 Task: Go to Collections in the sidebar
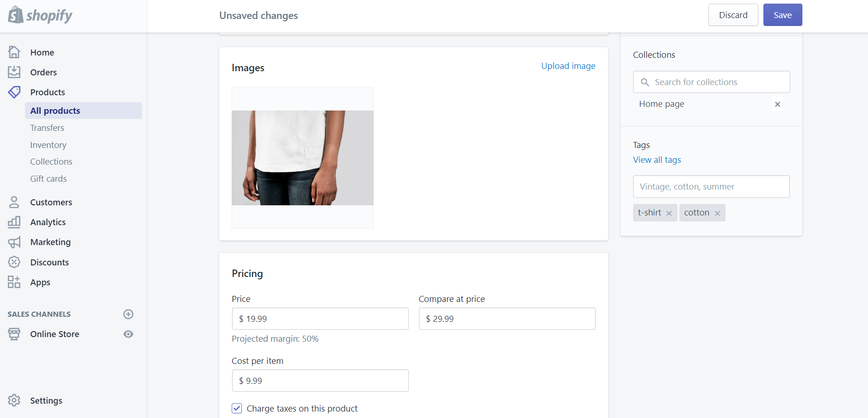point(51,162)
